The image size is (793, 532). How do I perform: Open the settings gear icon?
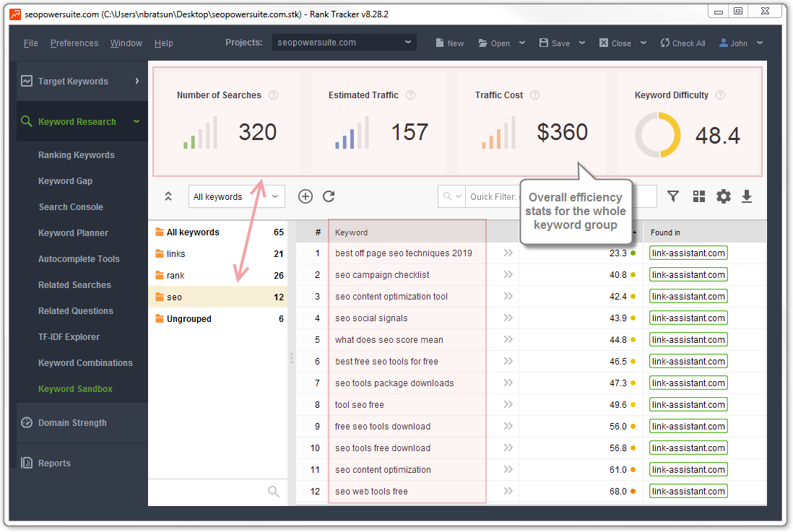tap(724, 196)
